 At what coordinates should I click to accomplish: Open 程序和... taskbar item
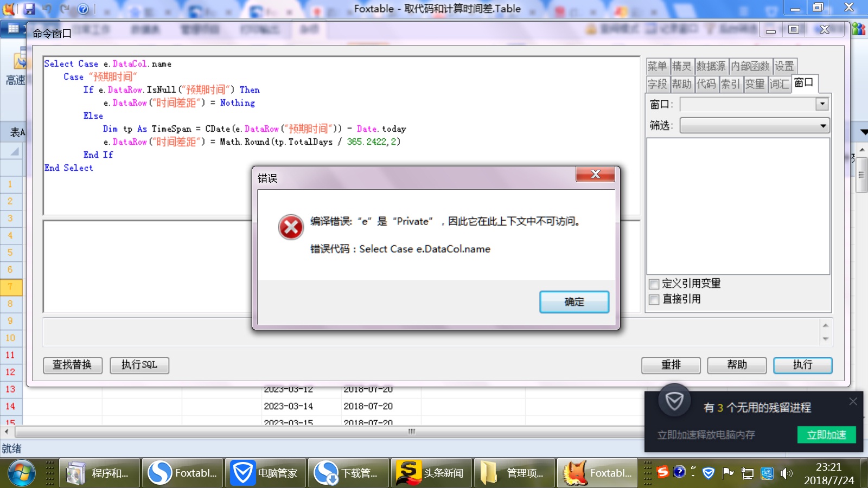click(99, 473)
